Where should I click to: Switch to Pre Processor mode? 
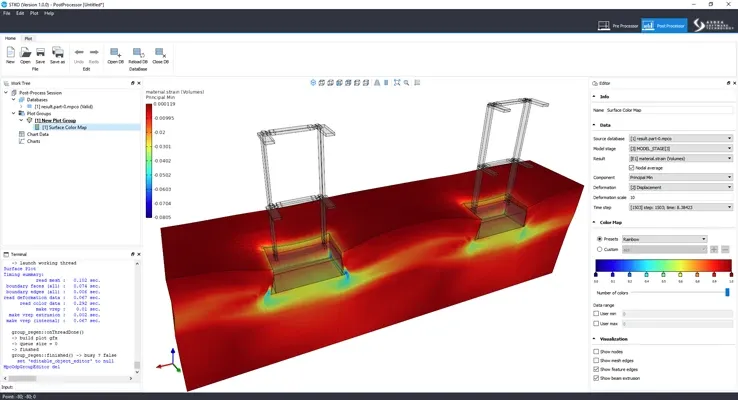(x=618, y=26)
